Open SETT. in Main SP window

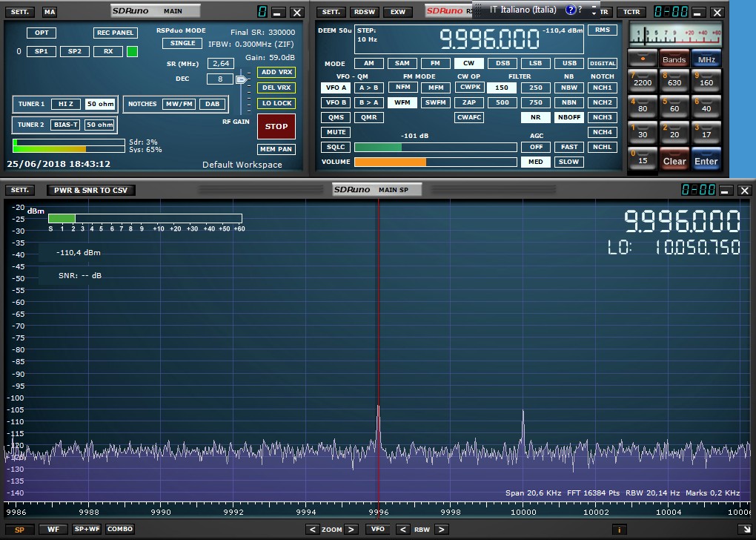pos(20,190)
